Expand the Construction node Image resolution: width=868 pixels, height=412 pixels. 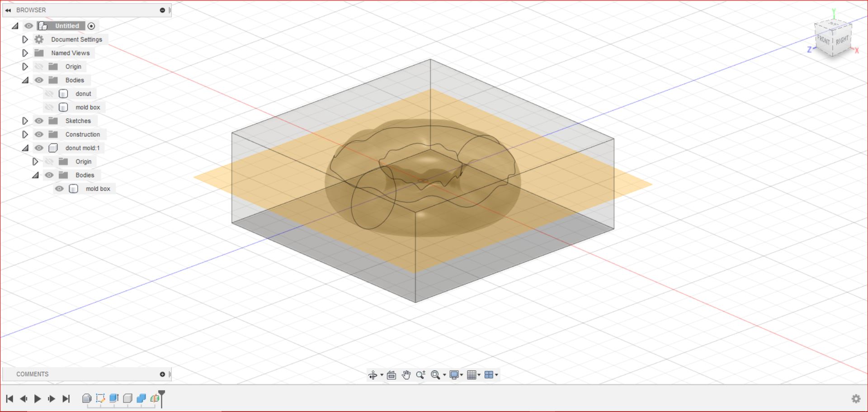pos(25,134)
